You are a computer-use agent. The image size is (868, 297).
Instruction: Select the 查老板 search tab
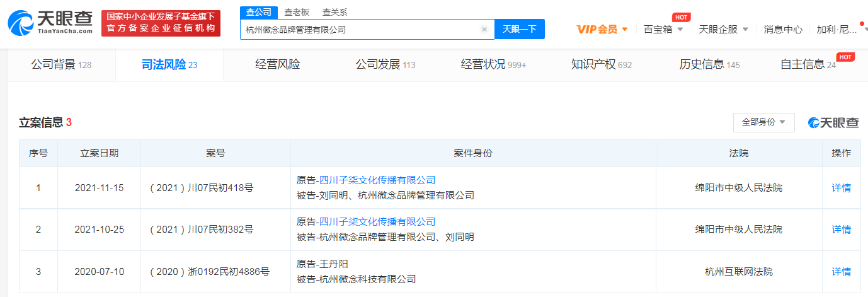[x=296, y=12]
